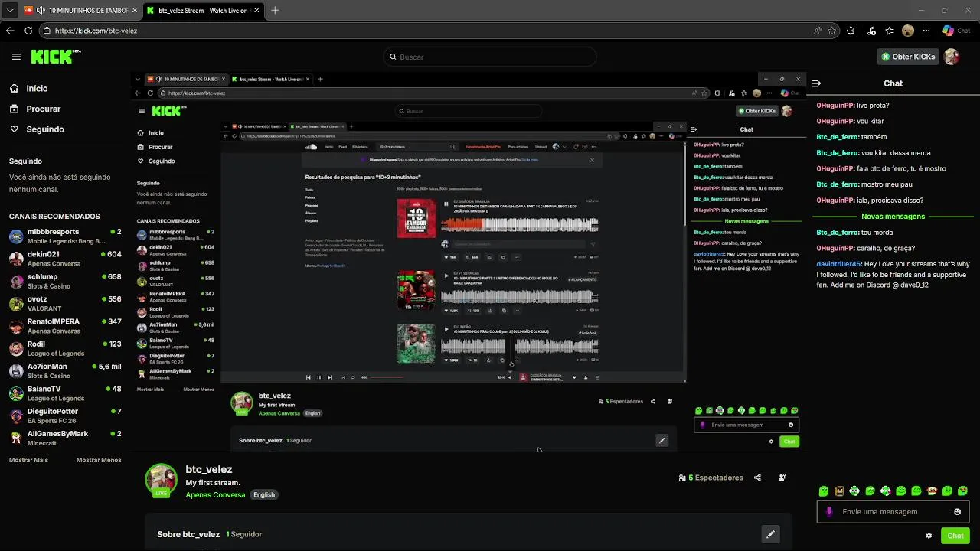
Task: Open the tab list dropdown arrow
Action: (x=9, y=11)
